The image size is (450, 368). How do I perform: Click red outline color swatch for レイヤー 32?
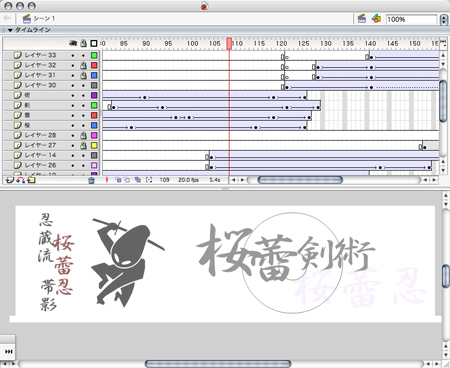coord(94,65)
